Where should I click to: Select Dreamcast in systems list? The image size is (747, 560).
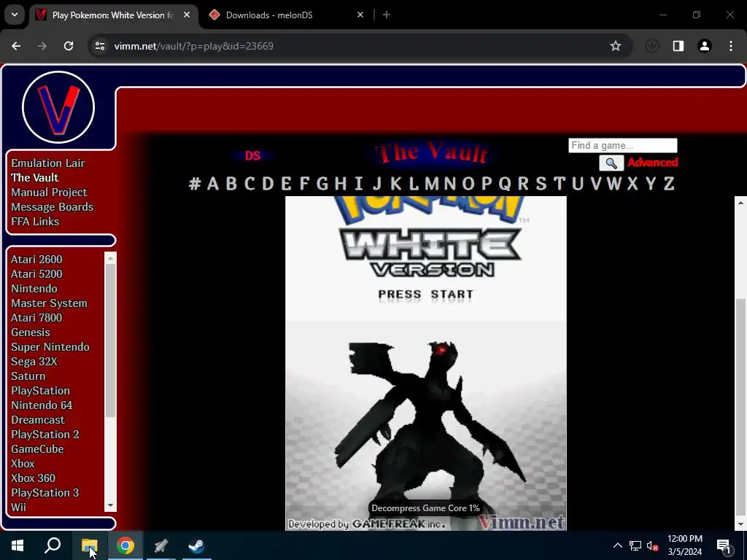click(38, 420)
